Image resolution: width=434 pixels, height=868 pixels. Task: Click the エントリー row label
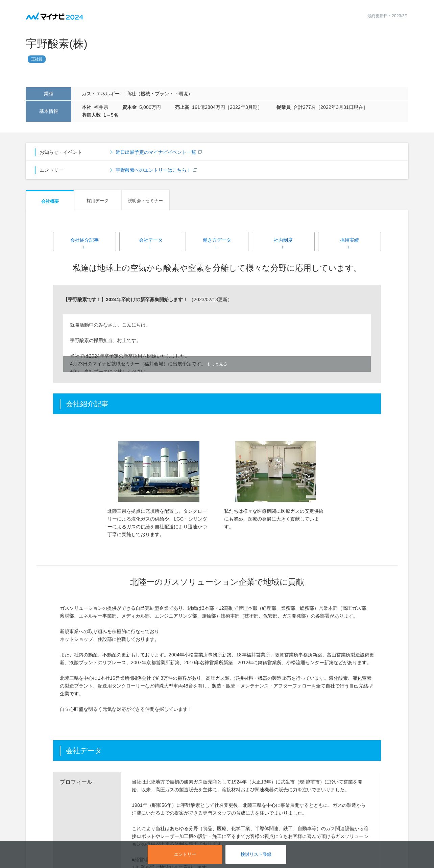pyautogui.click(x=51, y=170)
